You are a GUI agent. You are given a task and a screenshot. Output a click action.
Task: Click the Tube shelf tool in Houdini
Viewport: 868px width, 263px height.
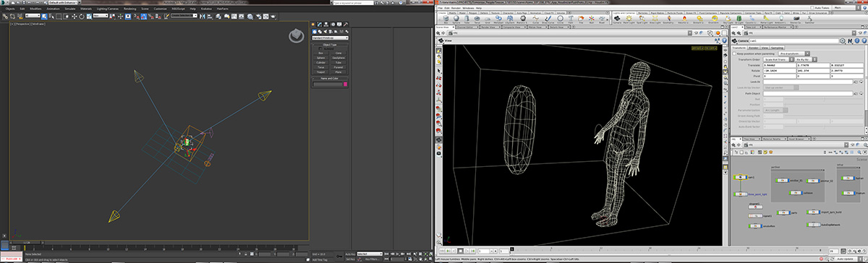coord(467,20)
